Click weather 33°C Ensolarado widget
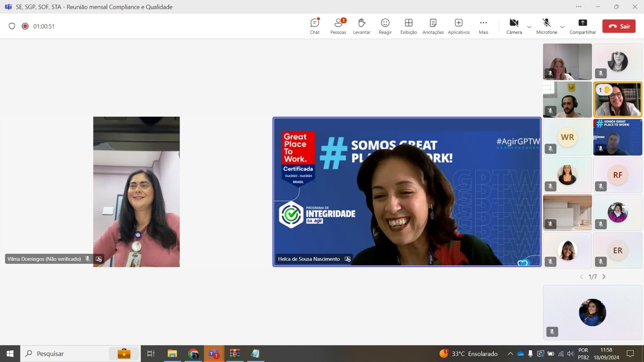This screenshot has height=362, width=644. click(469, 354)
